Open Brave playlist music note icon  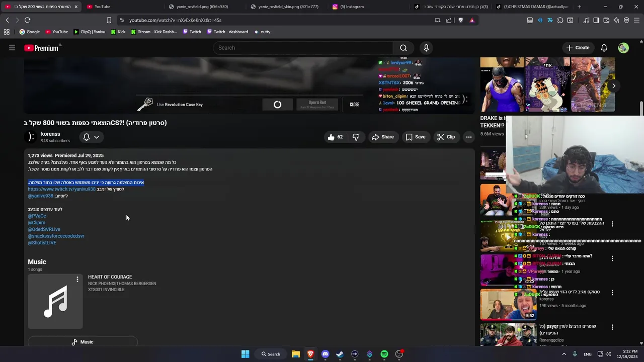[x=586, y=20]
